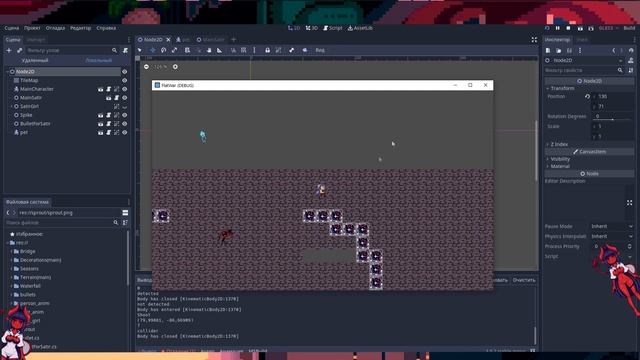
Task: Open the Проект menu
Action: point(32,28)
